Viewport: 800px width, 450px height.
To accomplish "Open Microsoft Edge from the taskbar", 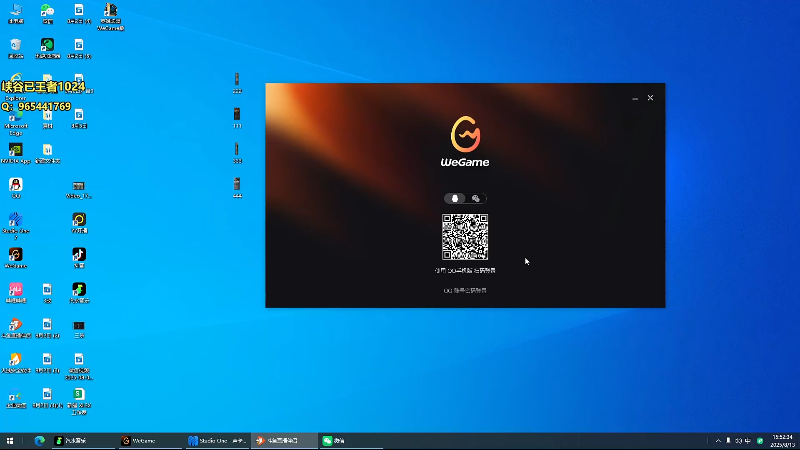I will click(39, 441).
